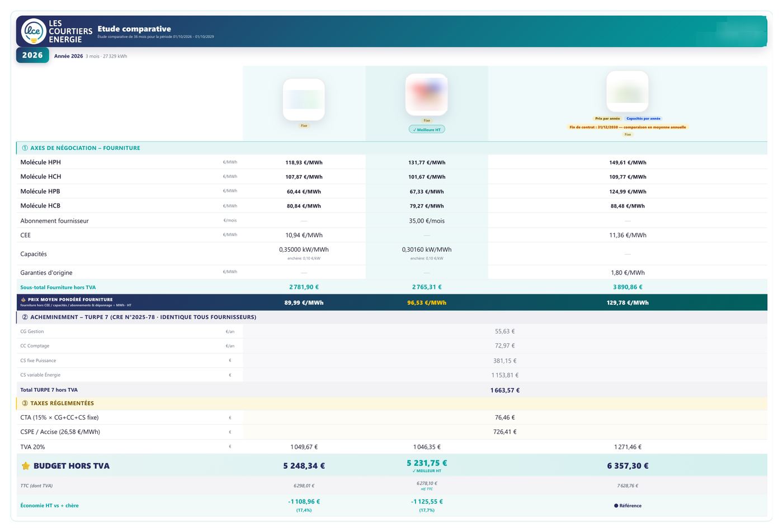Select the 2026 year tab
Screen dimensions: 783x532
(x=32, y=55)
